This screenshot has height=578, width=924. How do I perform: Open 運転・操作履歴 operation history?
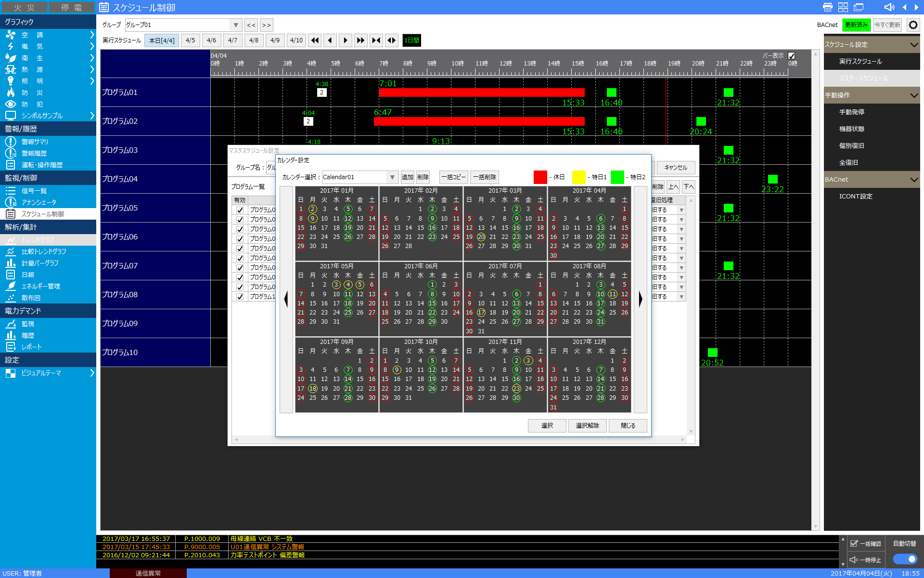pyautogui.click(x=48, y=165)
